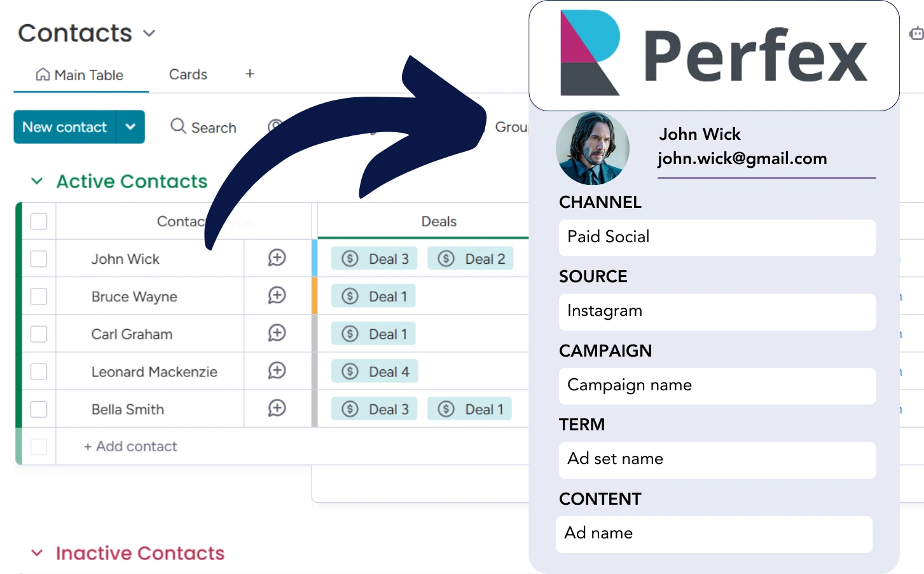Open conversation icon for Carl Graham
The width and height of the screenshot is (924, 574).
pos(277,332)
